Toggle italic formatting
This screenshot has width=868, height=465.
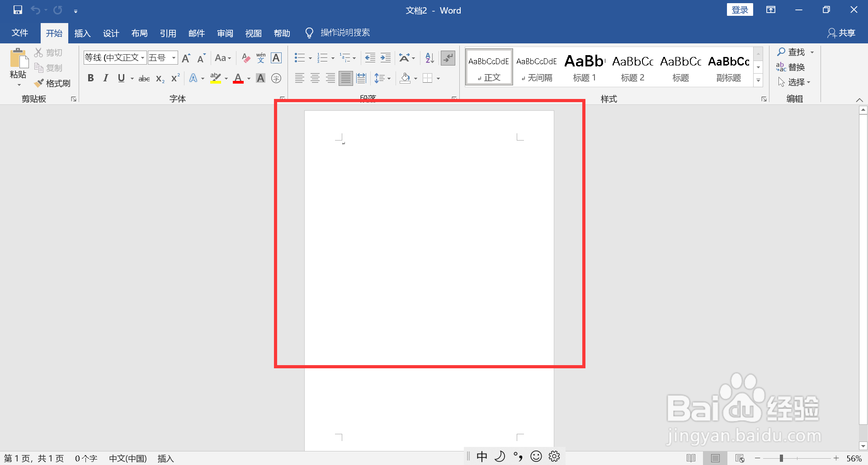tap(106, 79)
